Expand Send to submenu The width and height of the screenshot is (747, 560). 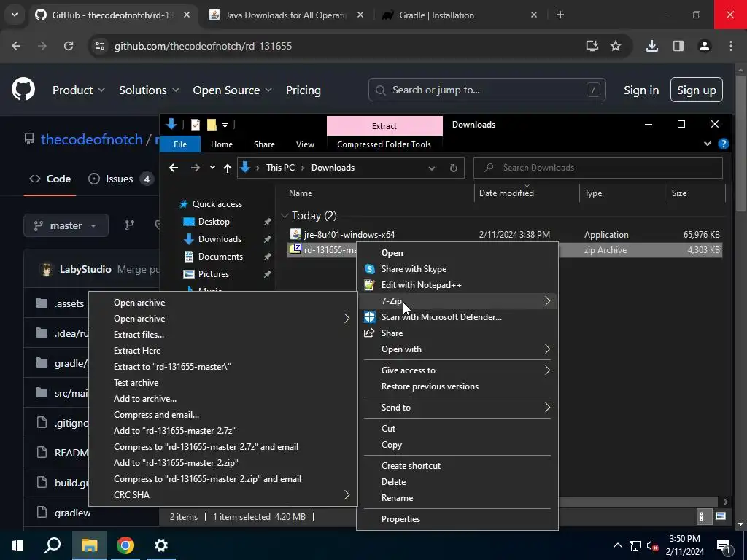point(547,407)
